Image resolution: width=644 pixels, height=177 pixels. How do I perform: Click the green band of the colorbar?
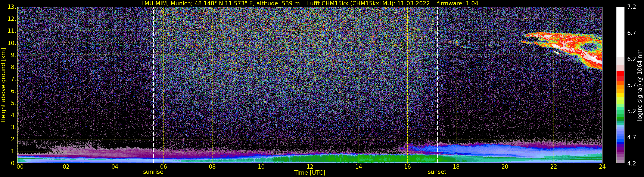click(620, 119)
